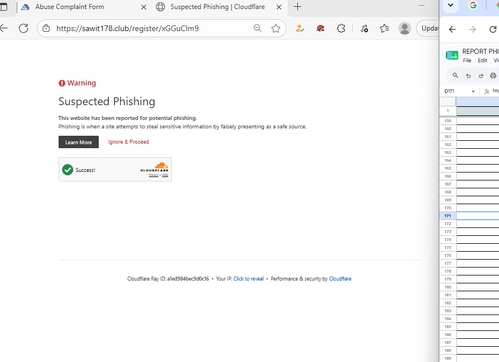
Task: Go back in the Chrome window
Action: click(452, 30)
